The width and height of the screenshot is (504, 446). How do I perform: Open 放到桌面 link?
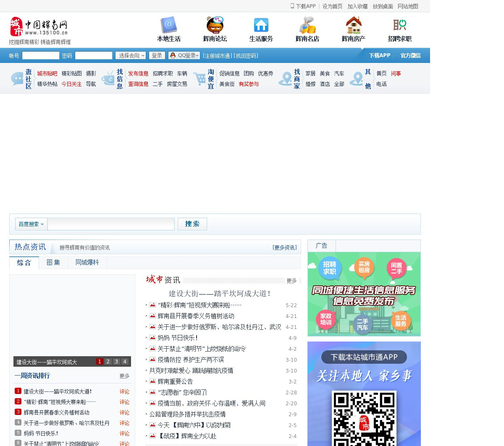383,6
